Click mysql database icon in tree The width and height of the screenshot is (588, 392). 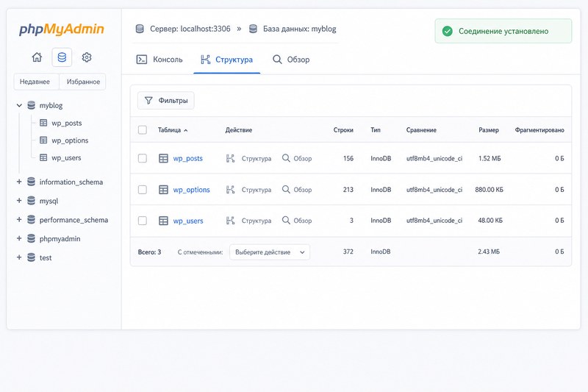(x=32, y=201)
